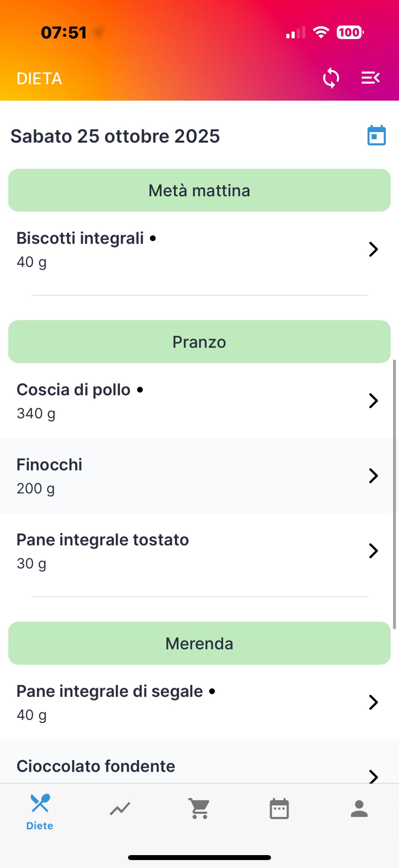The width and height of the screenshot is (399, 868).
Task: Tap the date Sabato 25 ottobre 2025
Action: click(115, 136)
